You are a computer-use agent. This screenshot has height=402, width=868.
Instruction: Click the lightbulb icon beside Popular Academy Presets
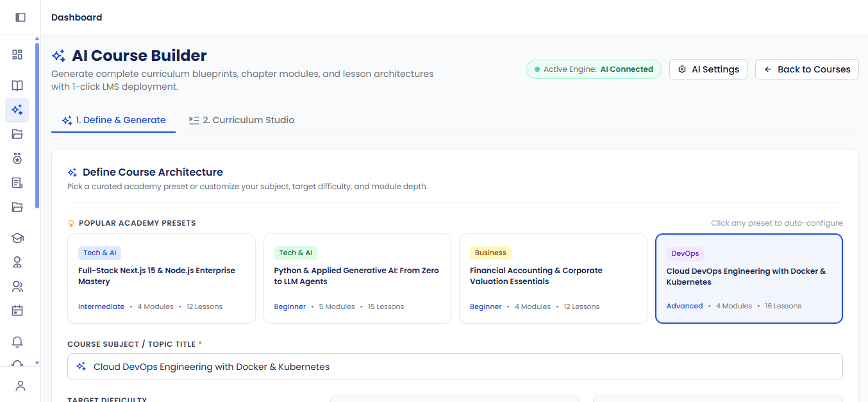[72, 223]
